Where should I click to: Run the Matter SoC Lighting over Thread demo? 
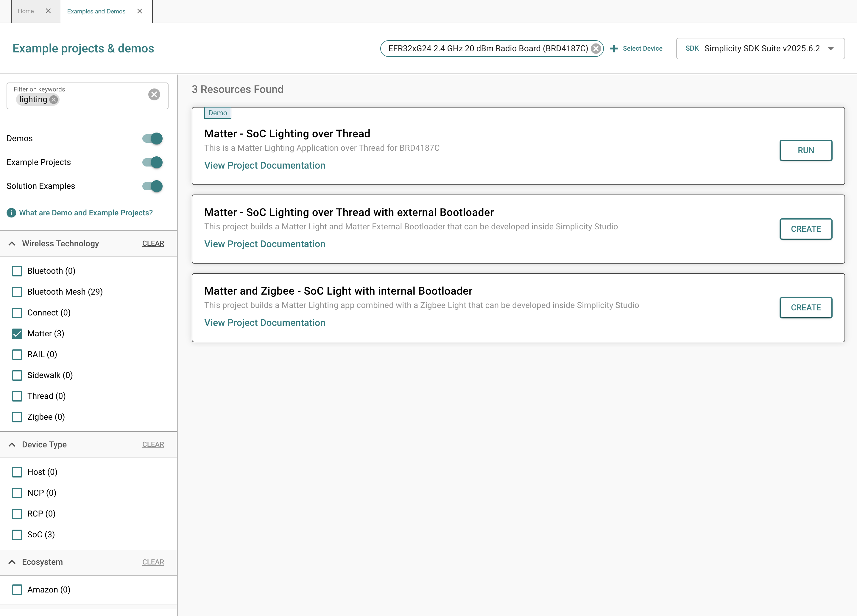(x=806, y=150)
